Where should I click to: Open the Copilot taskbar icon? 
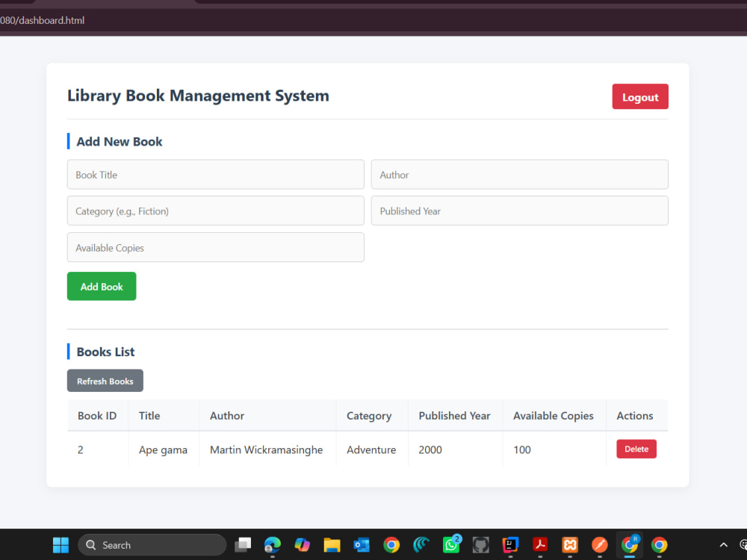(x=302, y=544)
